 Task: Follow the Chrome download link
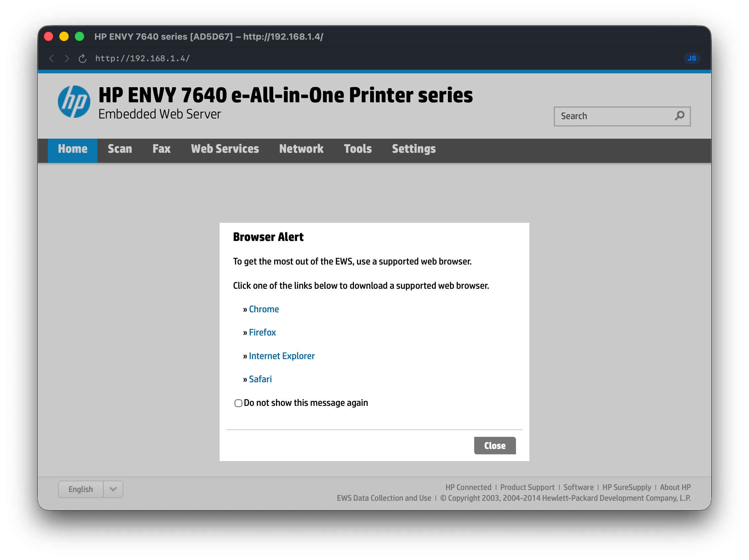(264, 309)
